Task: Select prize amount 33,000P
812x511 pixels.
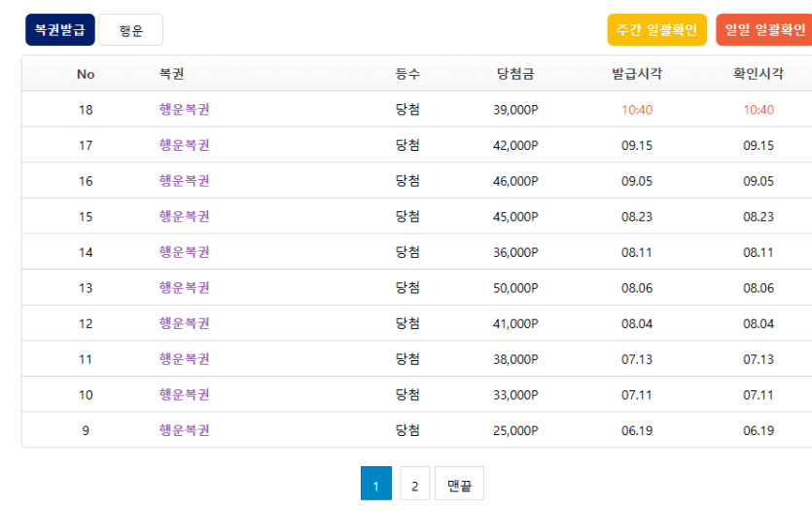Action: point(515,395)
